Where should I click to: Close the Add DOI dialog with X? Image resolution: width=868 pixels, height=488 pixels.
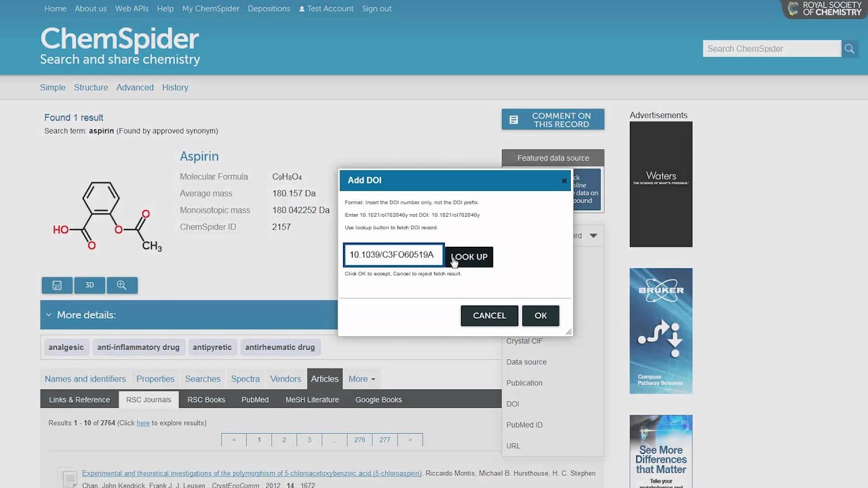[x=564, y=181]
